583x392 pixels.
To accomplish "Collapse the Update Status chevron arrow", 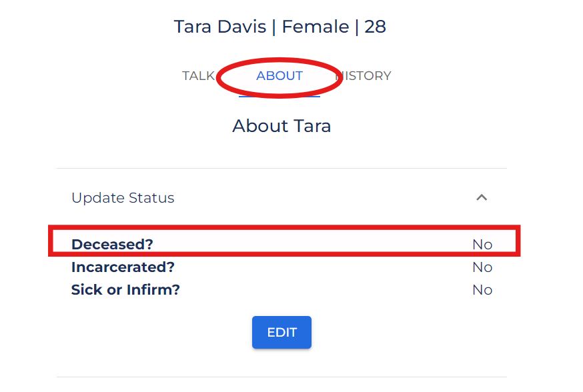I will (x=482, y=198).
